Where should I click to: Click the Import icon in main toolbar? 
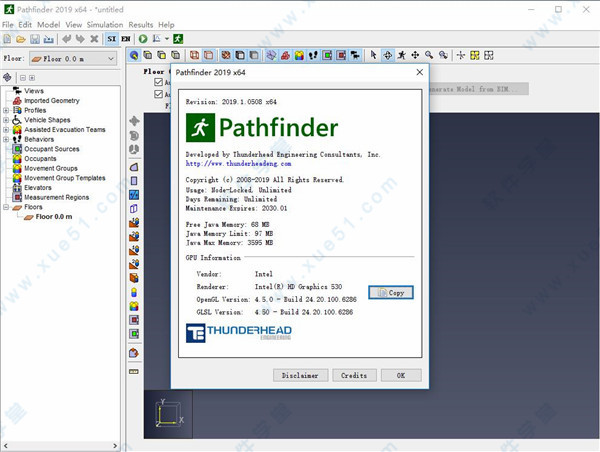click(x=49, y=39)
